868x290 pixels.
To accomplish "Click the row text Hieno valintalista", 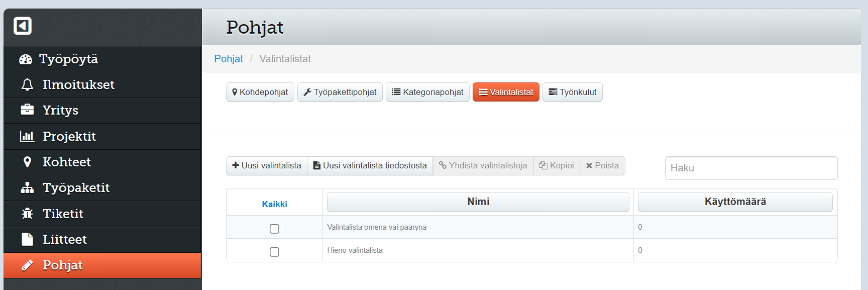I will (x=355, y=250).
